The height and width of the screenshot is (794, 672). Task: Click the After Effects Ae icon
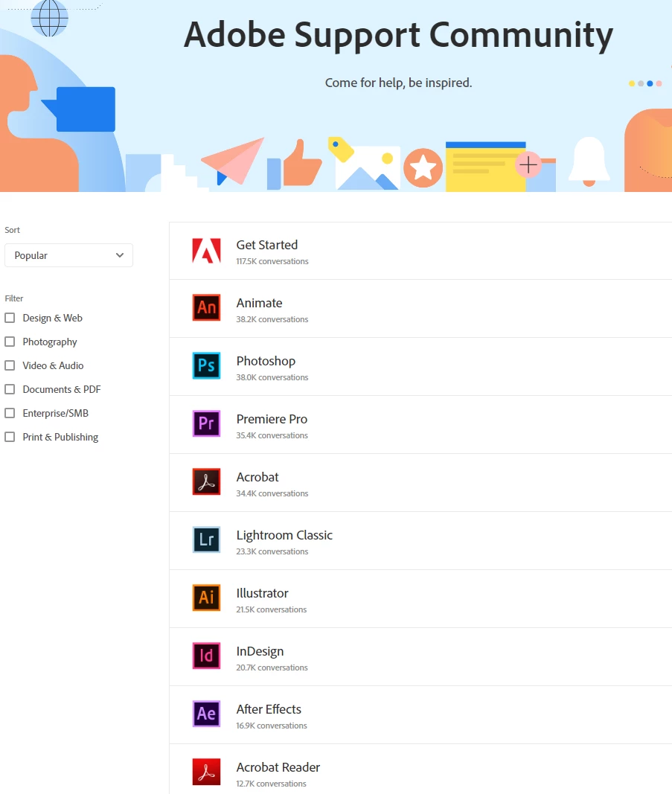pos(206,714)
